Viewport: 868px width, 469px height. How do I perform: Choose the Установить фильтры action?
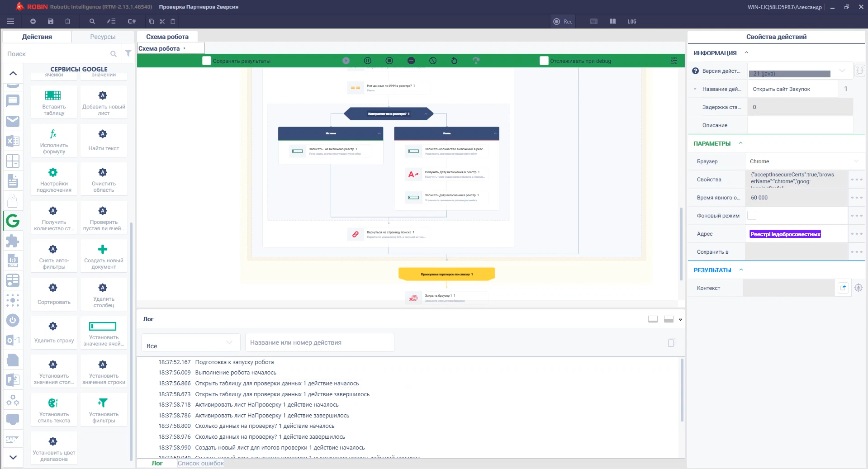(x=104, y=410)
